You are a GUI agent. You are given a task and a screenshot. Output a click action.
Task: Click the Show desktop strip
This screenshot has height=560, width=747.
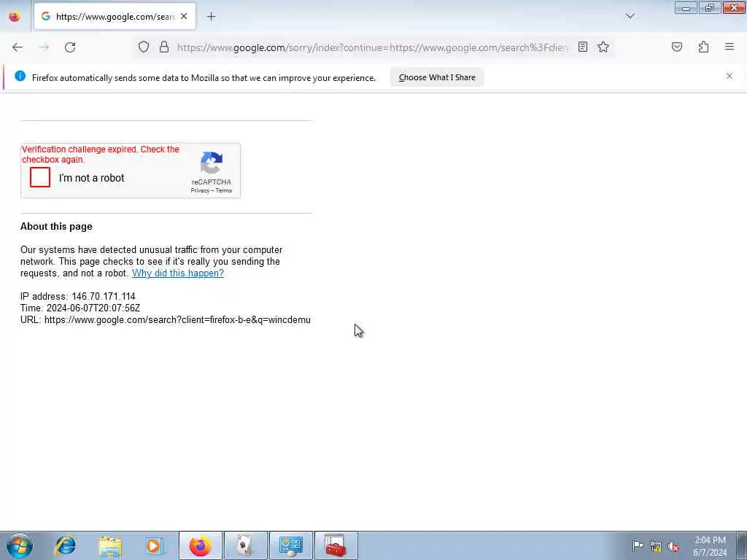(x=742, y=545)
